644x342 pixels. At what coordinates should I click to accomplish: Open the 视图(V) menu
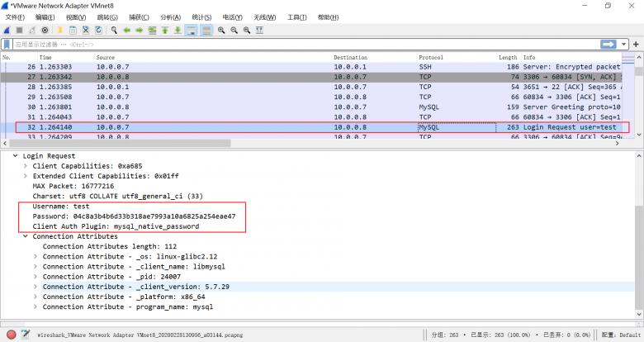click(76, 17)
